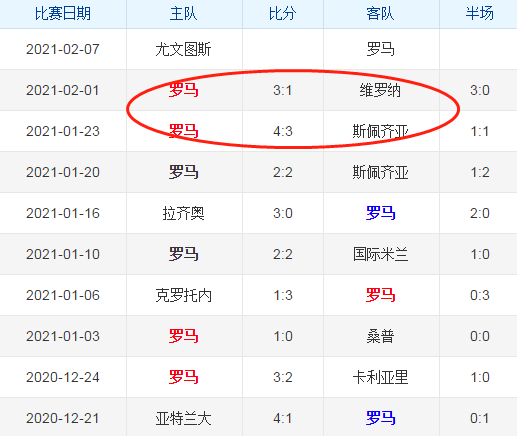
Task: Click score 2:2 in 2021-01-20 row
Action: (x=283, y=172)
